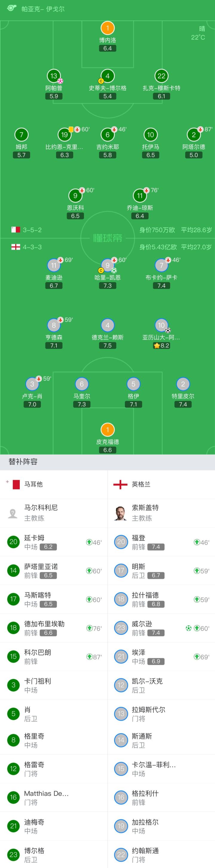Select 拉什福德's number 18 badge

point(121,599)
